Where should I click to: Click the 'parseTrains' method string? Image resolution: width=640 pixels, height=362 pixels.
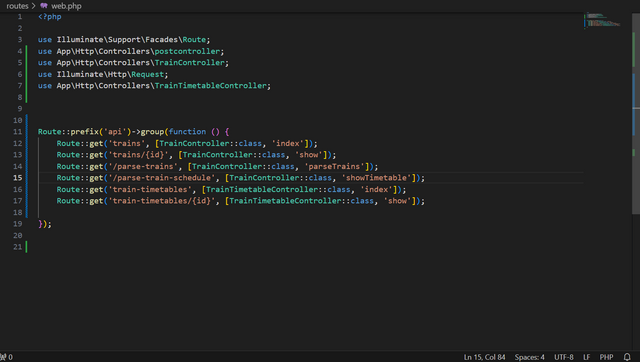pos(334,166)
